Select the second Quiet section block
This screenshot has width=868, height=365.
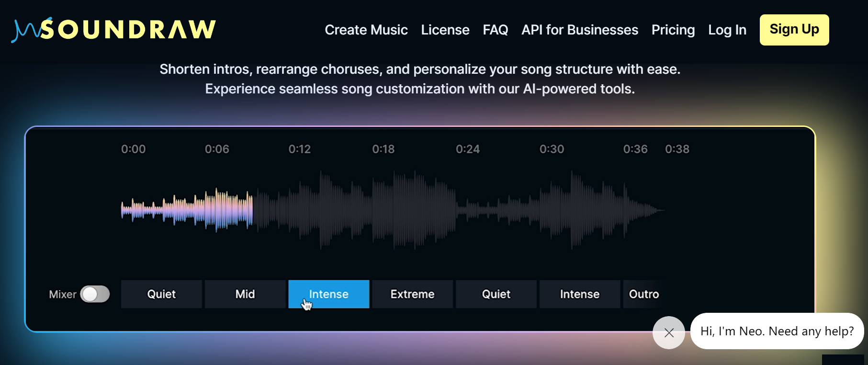[x=496, y=294]
